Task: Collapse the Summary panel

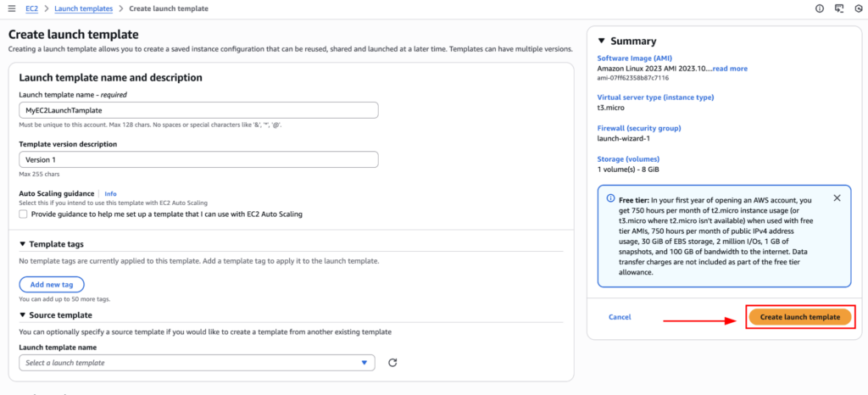Action: (602, 41)
